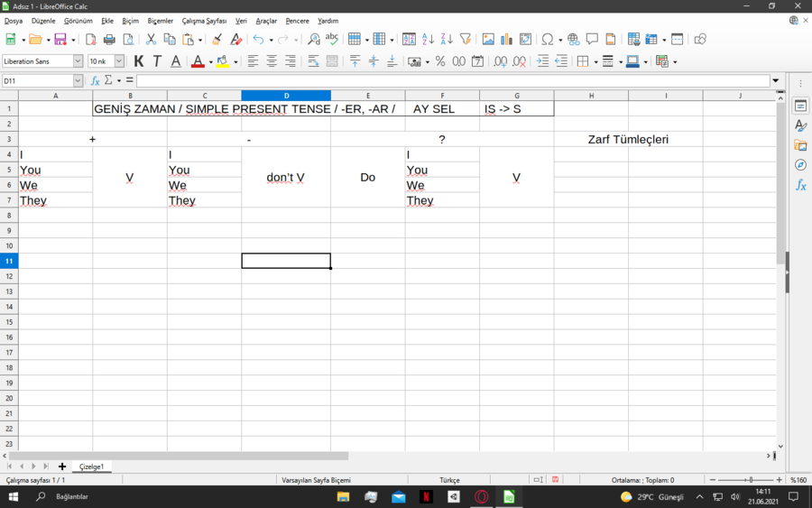812x508 pixels.
Task: Merge and center cells icon
Action: click(x=332, y=61)
